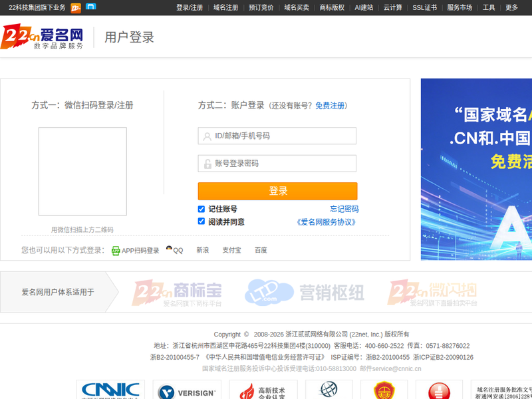
Task: Log in with 支付宝
Action: [231, 250]
